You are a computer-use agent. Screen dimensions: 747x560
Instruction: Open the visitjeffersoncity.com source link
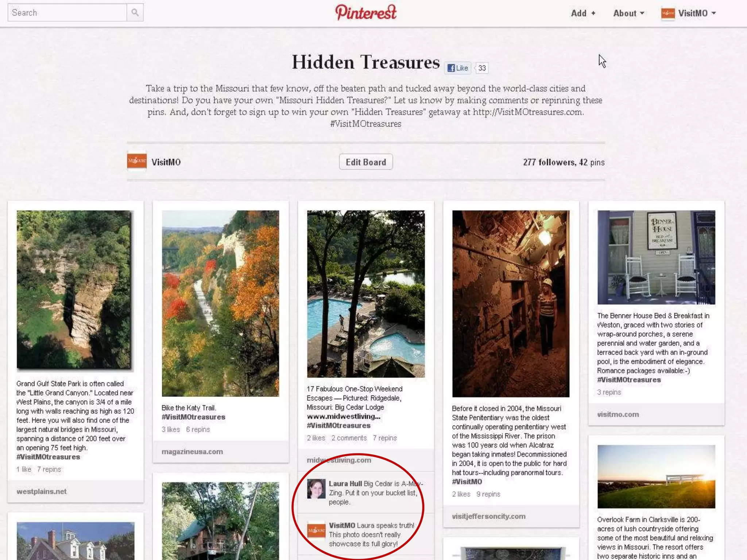tap(489, 516)
